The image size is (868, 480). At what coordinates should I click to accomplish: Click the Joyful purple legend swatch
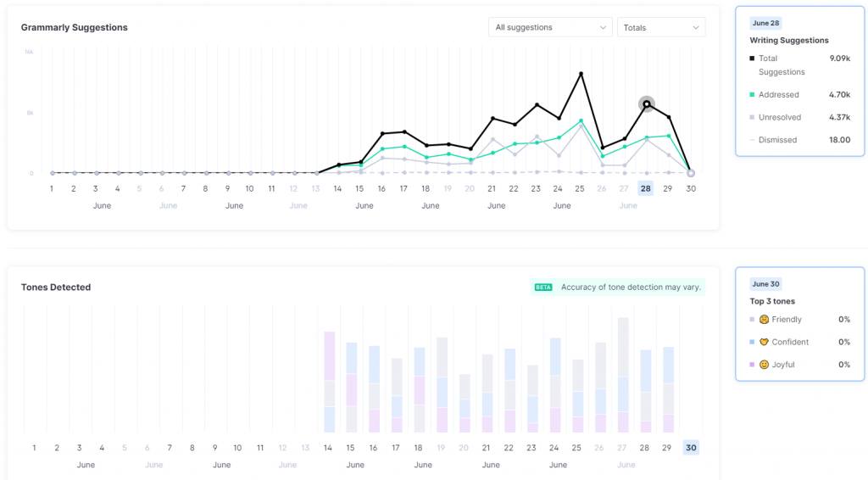pos(752,365)
